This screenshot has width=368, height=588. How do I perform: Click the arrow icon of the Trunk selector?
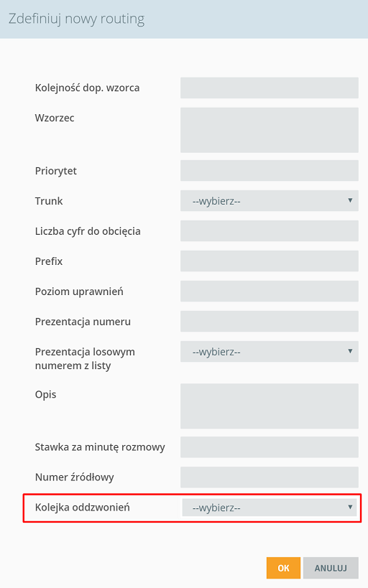pyautogui.click(x=350, y=200)
